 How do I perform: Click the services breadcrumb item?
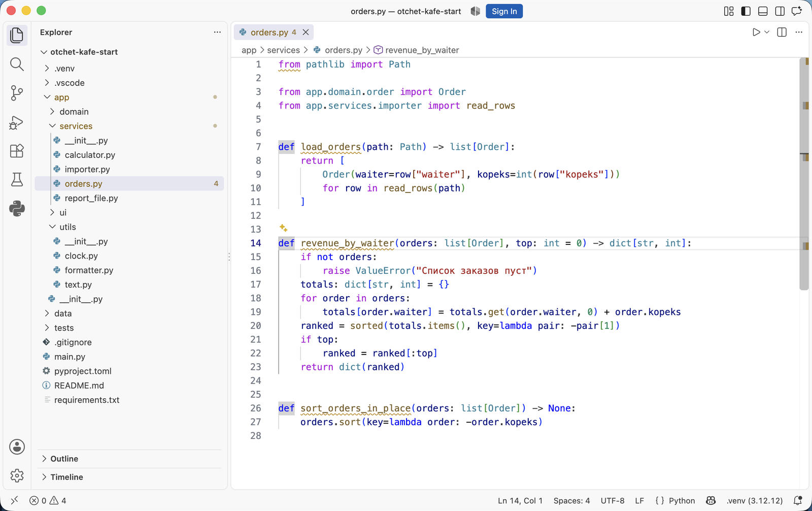pyautogui.click(x=283, y=50)
